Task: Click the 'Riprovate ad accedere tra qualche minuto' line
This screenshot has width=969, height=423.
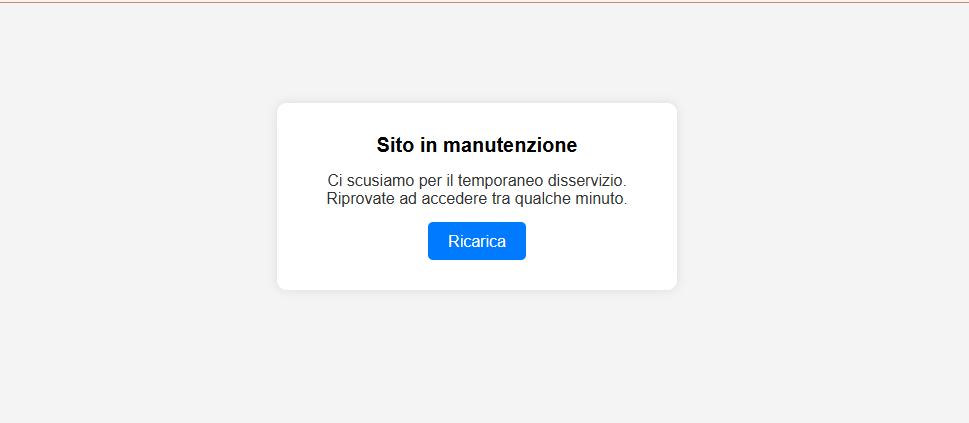Action: tap(476, 199)
